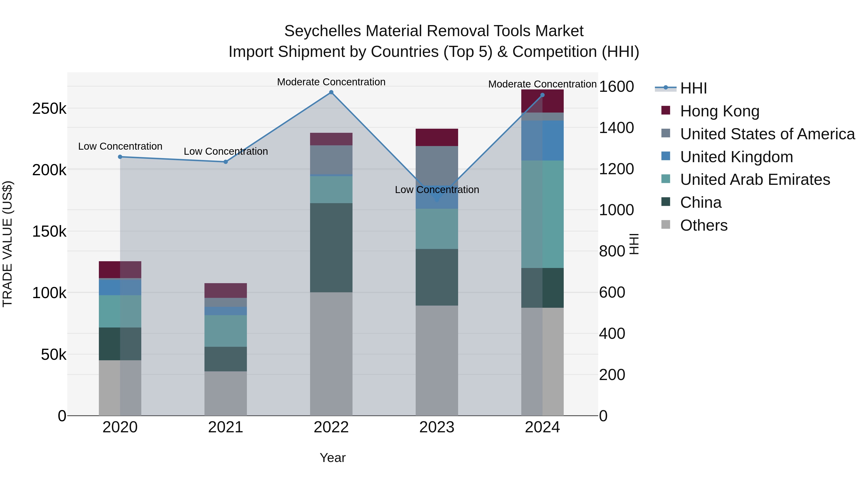This screenshot has height=488, width=868.
Task: Toggle the Hong Kong legend entry
Action: [710, 111]
